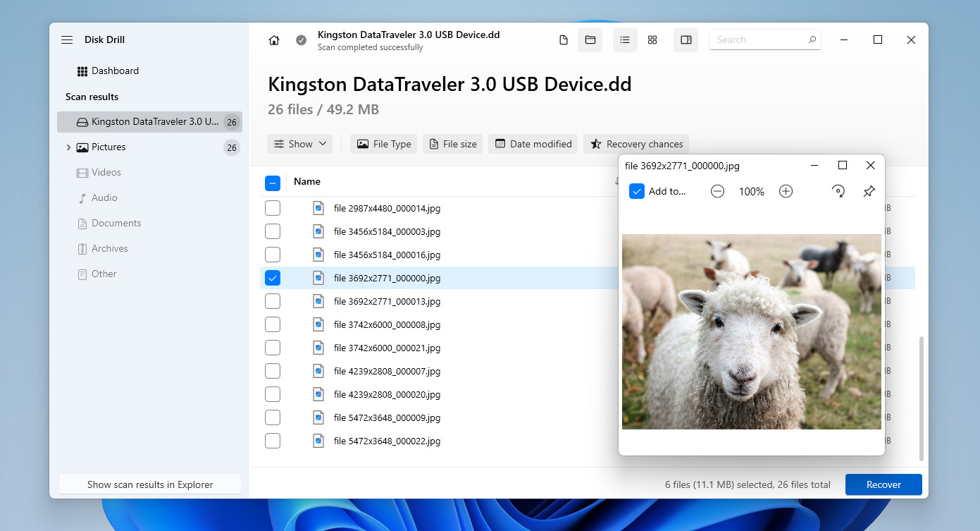Viewport: 980px width, 531px height.
Task: Filter results by Videos category
Action: pos(106,173)
